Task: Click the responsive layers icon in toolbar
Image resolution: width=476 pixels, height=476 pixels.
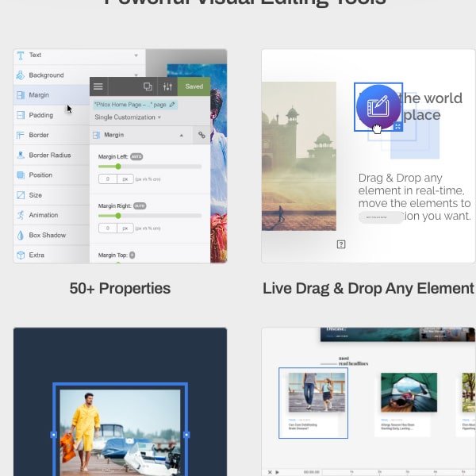Action: pos(148,86)
